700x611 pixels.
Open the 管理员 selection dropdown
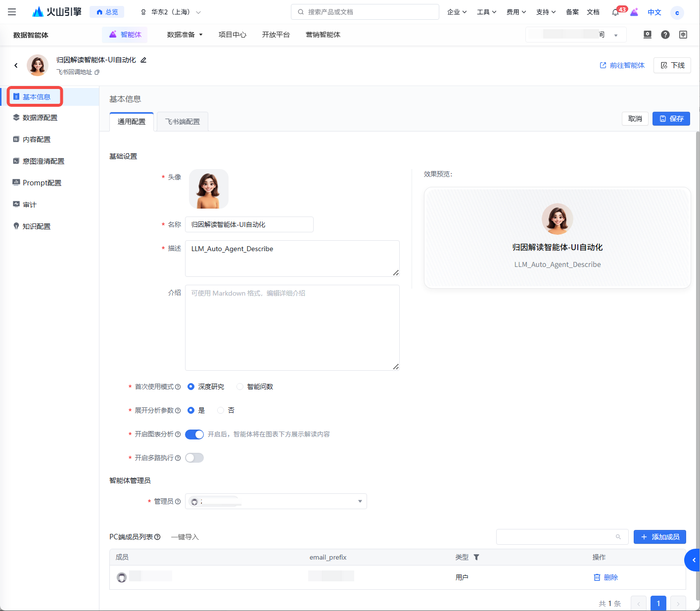276,501
